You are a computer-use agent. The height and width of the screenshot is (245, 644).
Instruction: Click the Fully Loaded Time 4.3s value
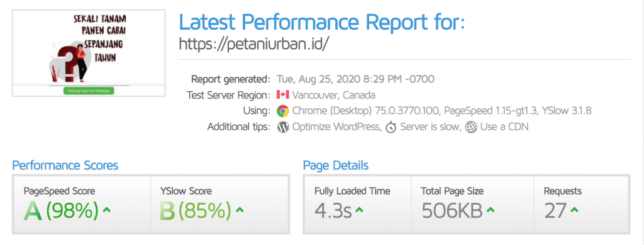(x=333, y=210)
